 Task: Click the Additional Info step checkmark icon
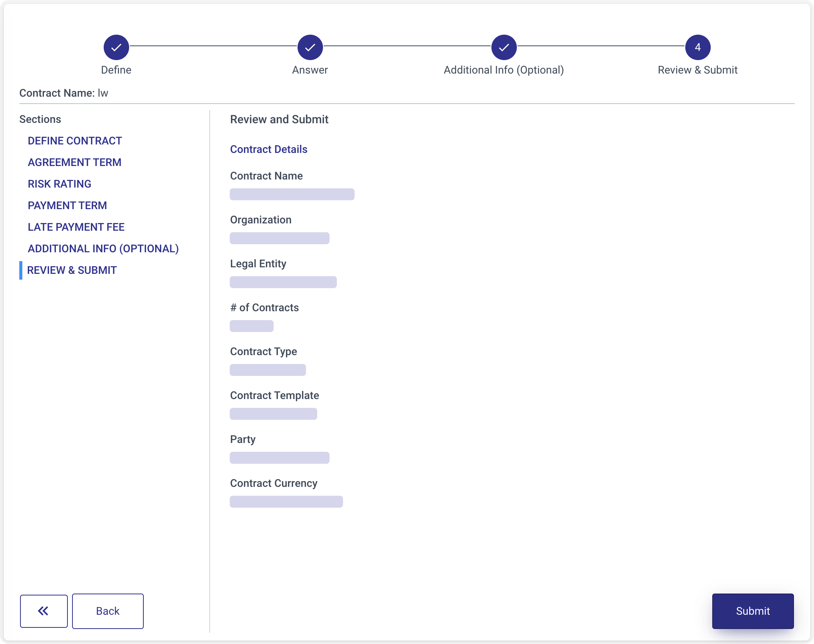point(504,47)
